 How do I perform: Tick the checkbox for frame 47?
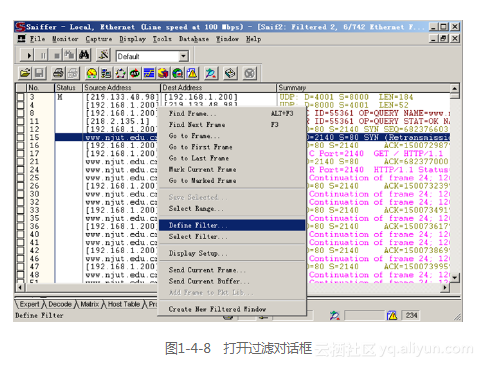click(21, 266)
